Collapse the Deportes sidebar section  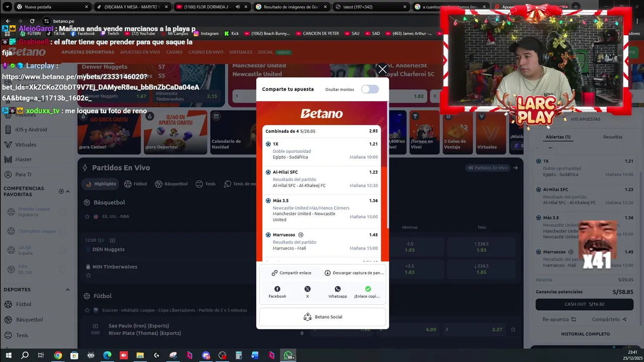[68, 290]
